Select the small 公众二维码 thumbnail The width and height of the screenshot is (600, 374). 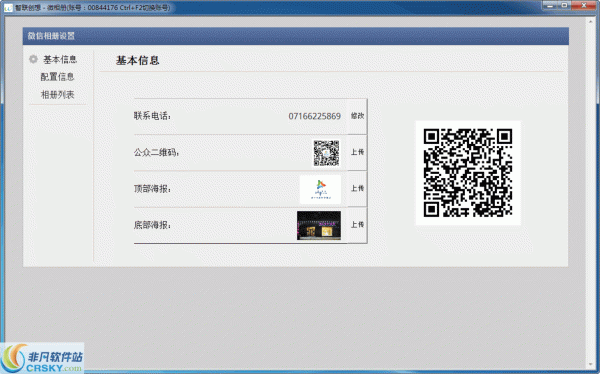click(x=326, y=153)
